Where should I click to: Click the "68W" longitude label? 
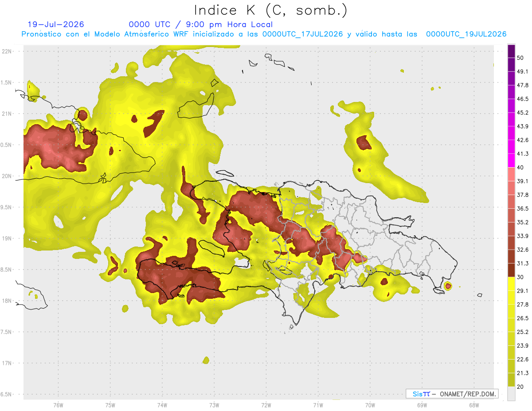point(474,405)
